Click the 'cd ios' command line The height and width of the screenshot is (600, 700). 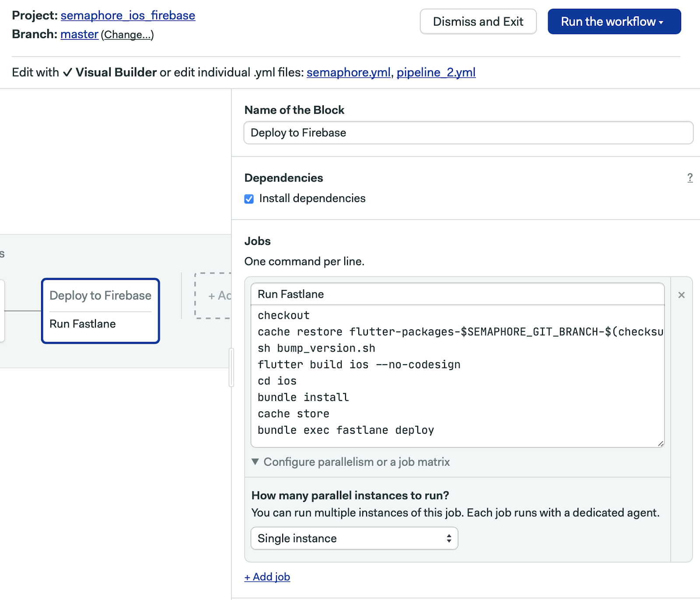coord(277,381)
